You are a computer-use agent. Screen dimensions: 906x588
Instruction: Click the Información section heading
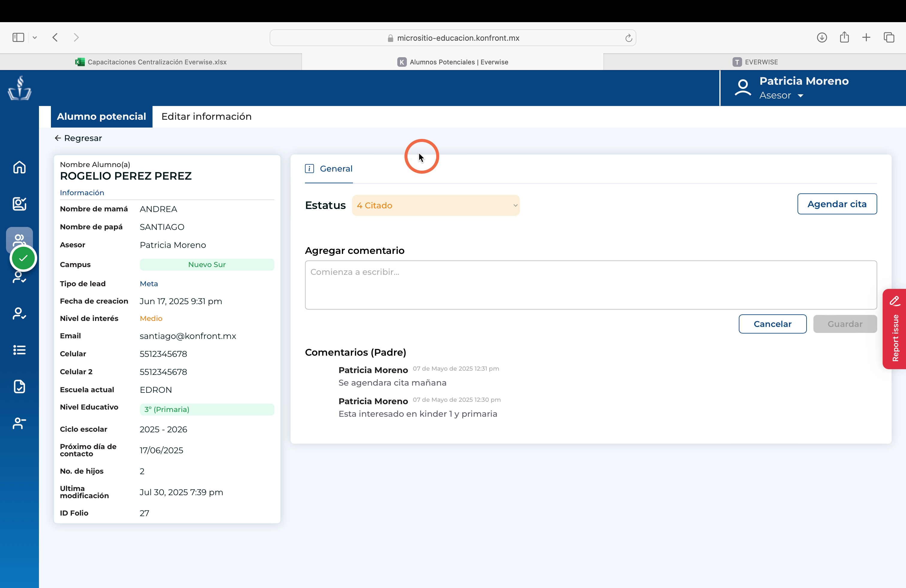tap(82, 193)
